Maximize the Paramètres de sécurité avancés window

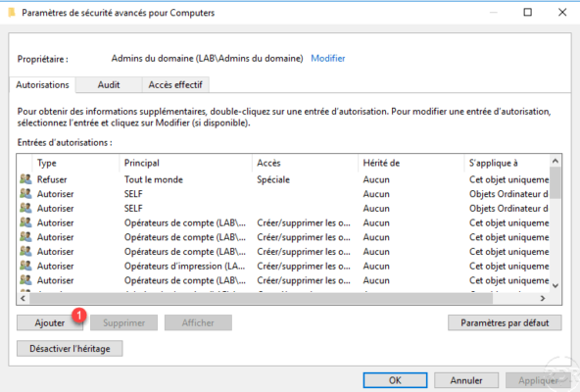(x=528, y=12)
